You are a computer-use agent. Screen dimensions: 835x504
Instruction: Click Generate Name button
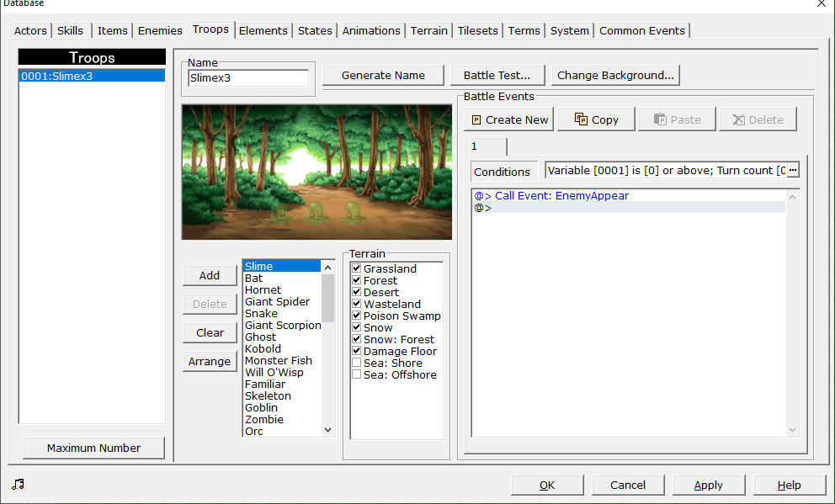(384, 75)
